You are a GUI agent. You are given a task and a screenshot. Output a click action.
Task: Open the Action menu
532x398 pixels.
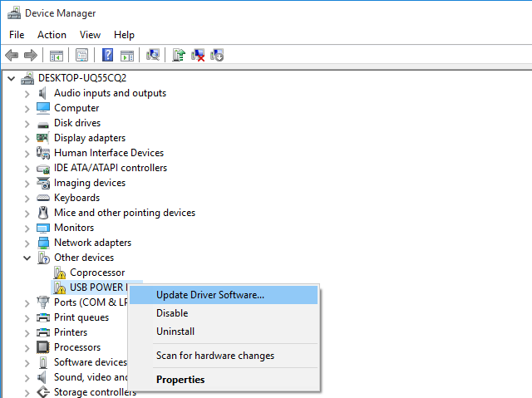pos(52,35)
